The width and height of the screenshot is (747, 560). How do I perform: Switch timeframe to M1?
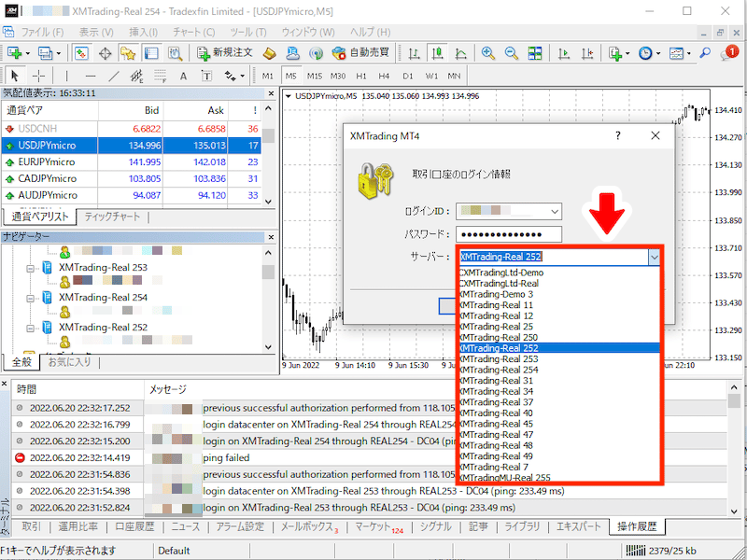(268, 77)
